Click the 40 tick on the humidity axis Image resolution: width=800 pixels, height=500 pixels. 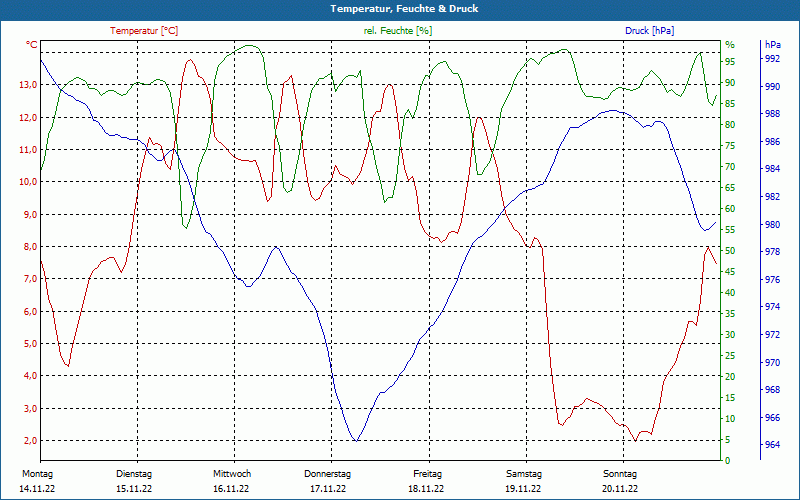click(730, 293)
